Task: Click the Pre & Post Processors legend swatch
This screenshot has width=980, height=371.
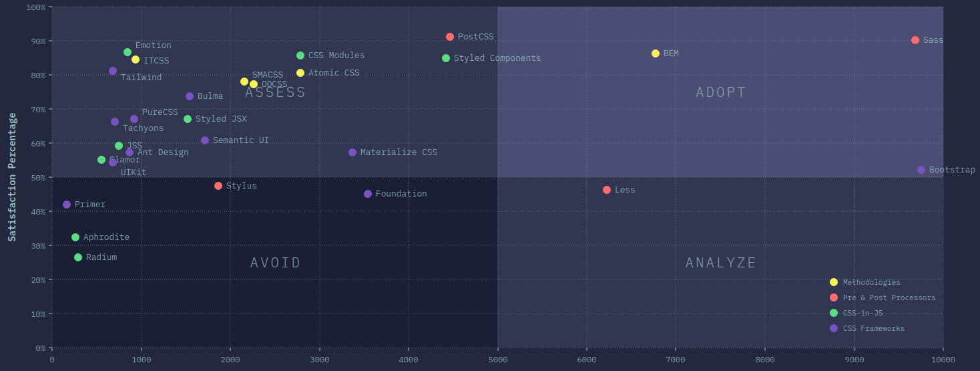Action: 834,297
